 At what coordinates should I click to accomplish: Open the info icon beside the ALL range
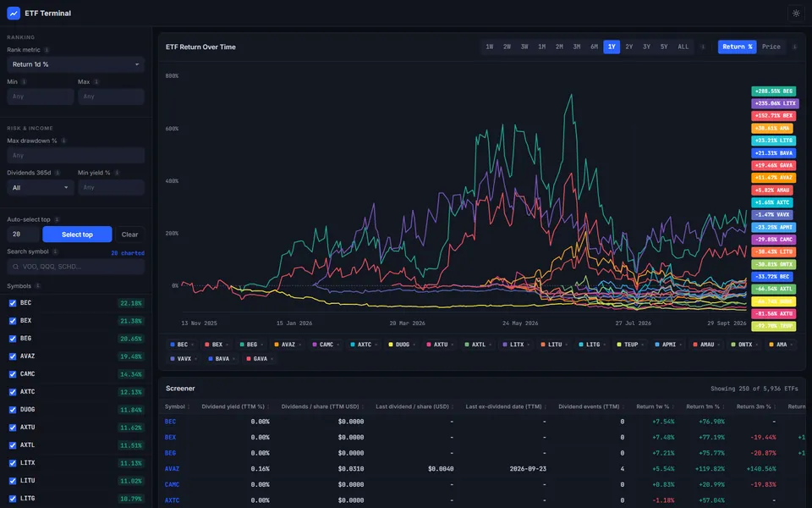point(703,47)
